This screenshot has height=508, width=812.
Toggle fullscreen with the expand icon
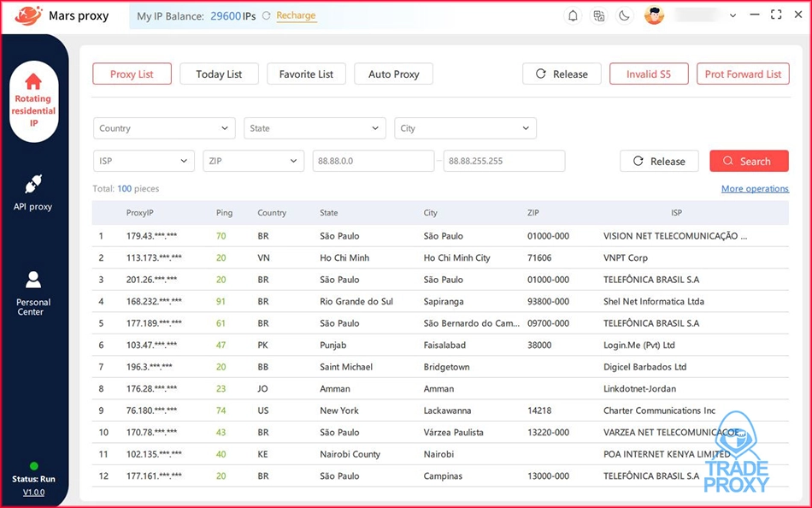(x=776, y=15)
